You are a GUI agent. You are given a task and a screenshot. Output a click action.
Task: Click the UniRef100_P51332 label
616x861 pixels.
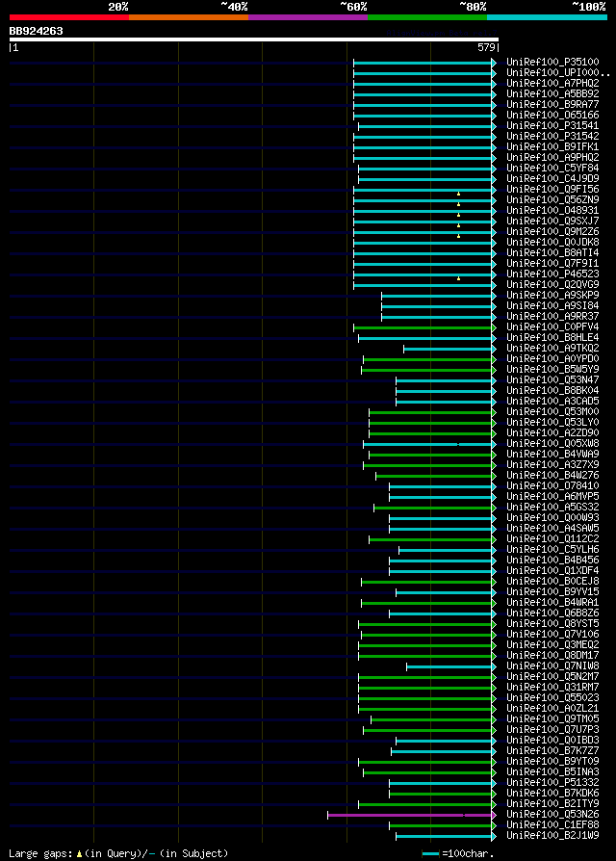(552, 782)
